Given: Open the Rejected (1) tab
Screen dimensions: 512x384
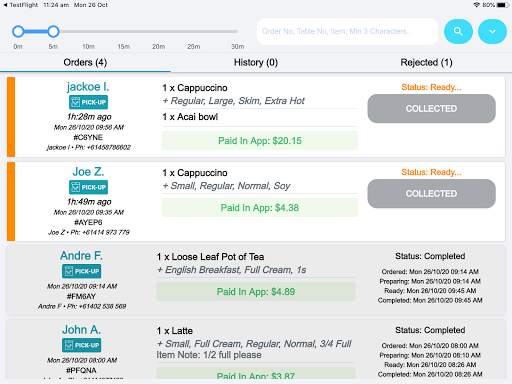Looking at the screenshot, I should (426, 62).
